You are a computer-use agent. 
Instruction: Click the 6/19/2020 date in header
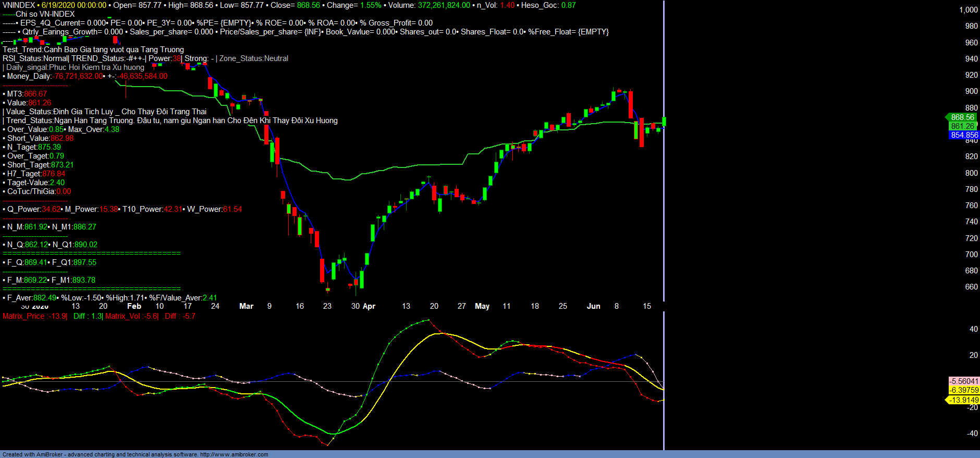73,5
